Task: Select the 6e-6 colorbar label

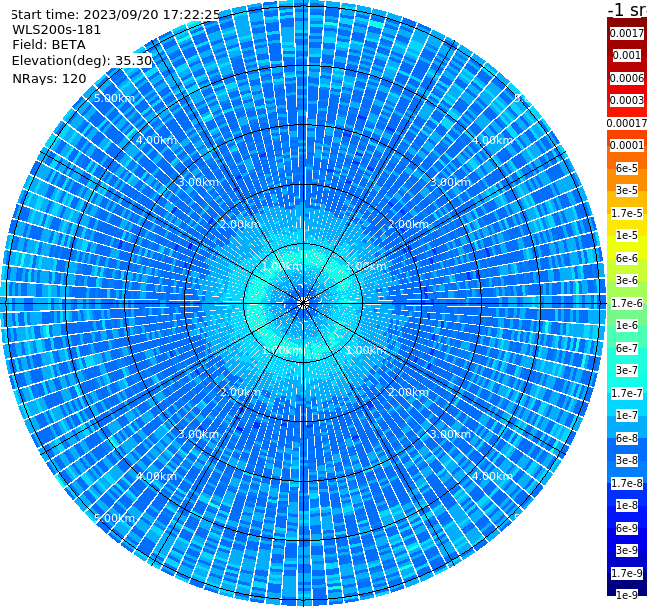Action: (627, 258)
